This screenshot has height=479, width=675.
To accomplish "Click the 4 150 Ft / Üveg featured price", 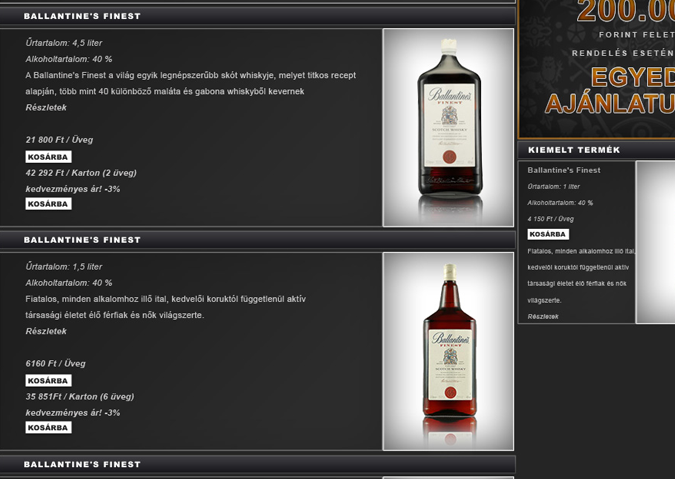I will pos(551,219).
